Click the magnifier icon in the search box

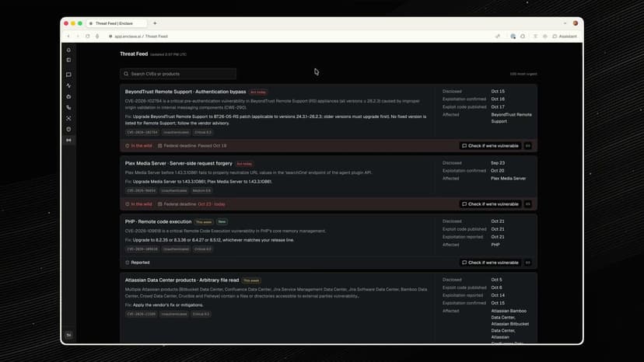click(126, 74)
